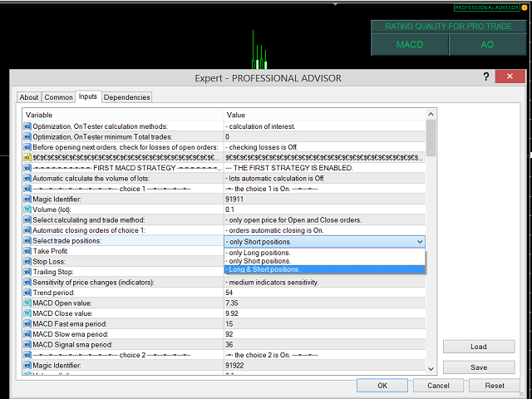
Task: Click the MACD Open value row icon
Action: tap(27, 303)
